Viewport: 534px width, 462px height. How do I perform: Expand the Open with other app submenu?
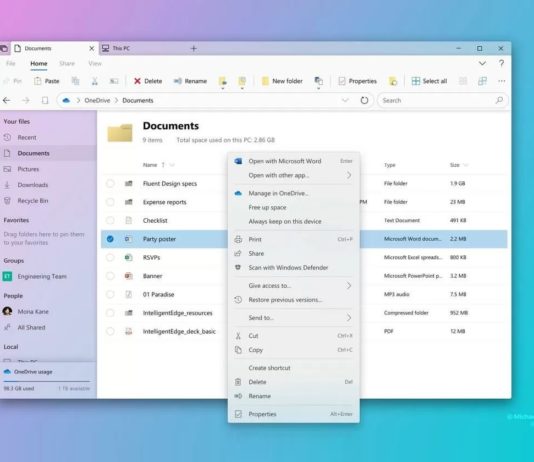click(x=349, y=175)
